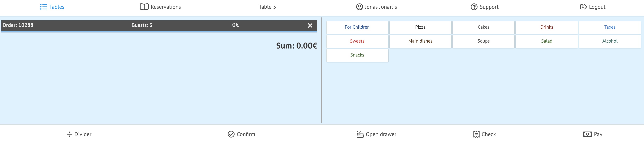Open the Taxes category
The width and height of the screenshot is (644, 142).
(x=609, y=27)
